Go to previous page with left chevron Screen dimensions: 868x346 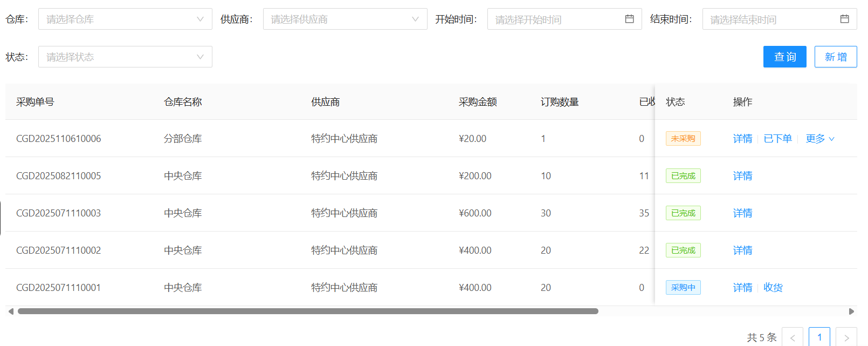point(792,337)
